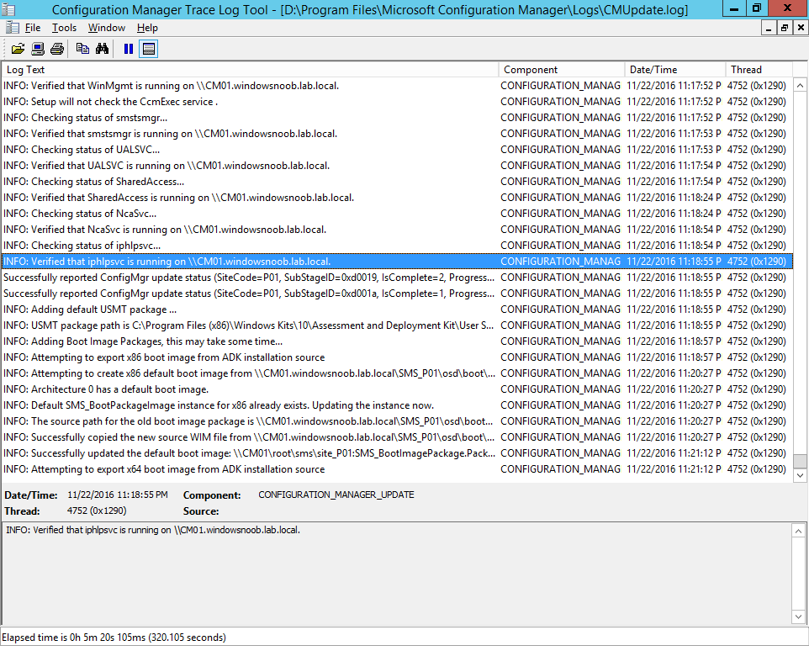Select the 'Checking status of UALSVC...' row
Screen dimensions: 809x672
click(397, 150)
